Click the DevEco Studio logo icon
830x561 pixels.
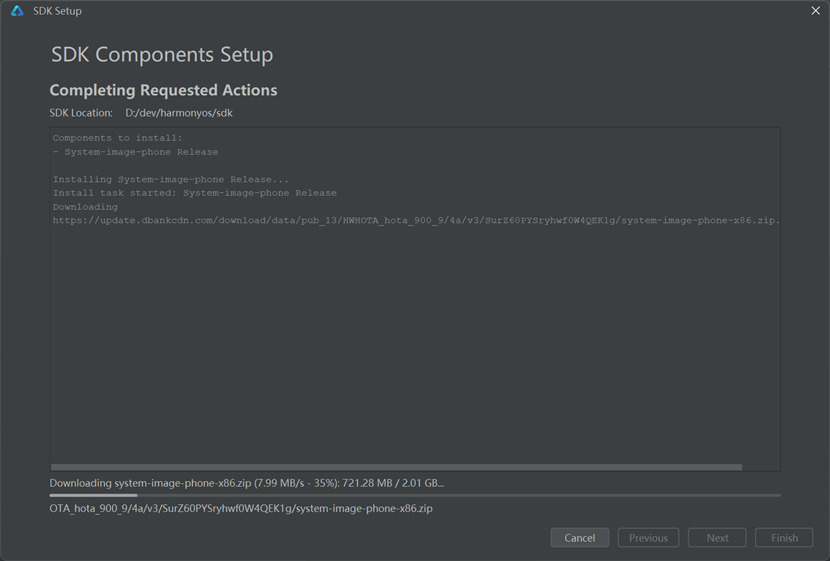coord(17,11)
